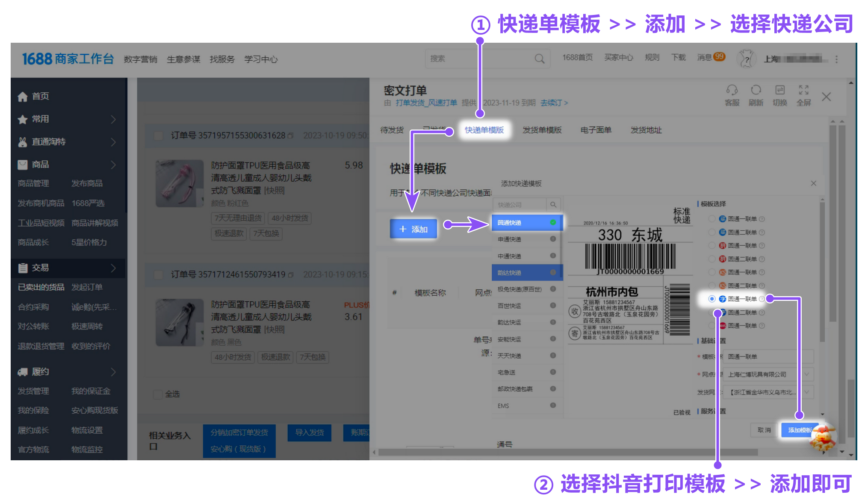Open 发货网点 浙江省金华市义乌市 dropdown
The height and width of the screenshot is (503, 868).
[768, 392]
